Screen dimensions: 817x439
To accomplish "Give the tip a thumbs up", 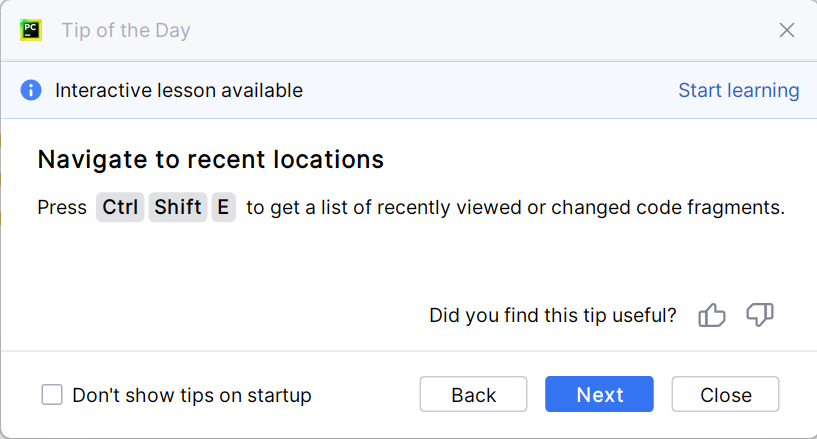I will point(712,316).
